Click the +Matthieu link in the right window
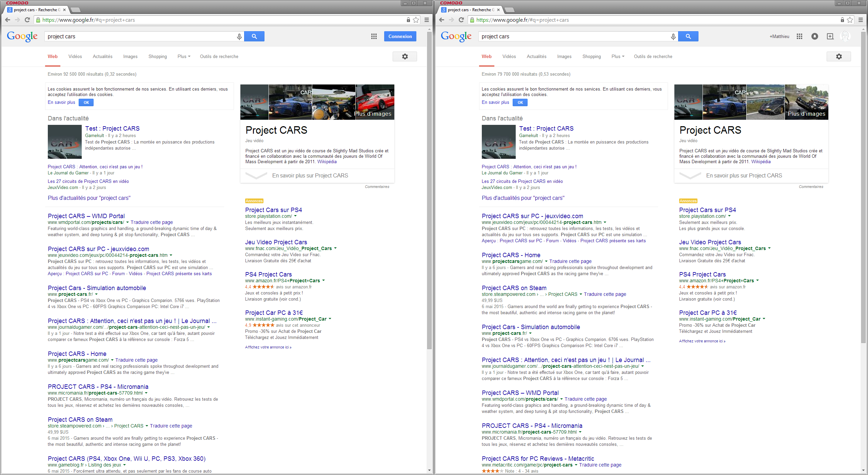 tap(779, 36)
